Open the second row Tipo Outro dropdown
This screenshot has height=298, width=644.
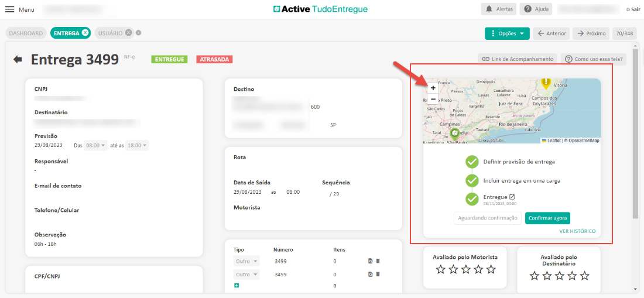point(246,274)
